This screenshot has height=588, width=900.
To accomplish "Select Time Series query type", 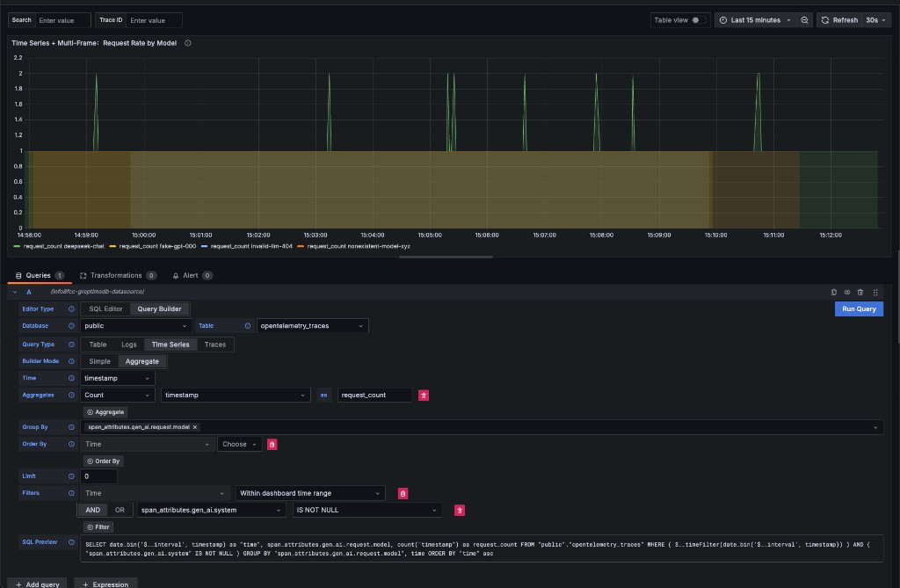I will click(171, 345).
